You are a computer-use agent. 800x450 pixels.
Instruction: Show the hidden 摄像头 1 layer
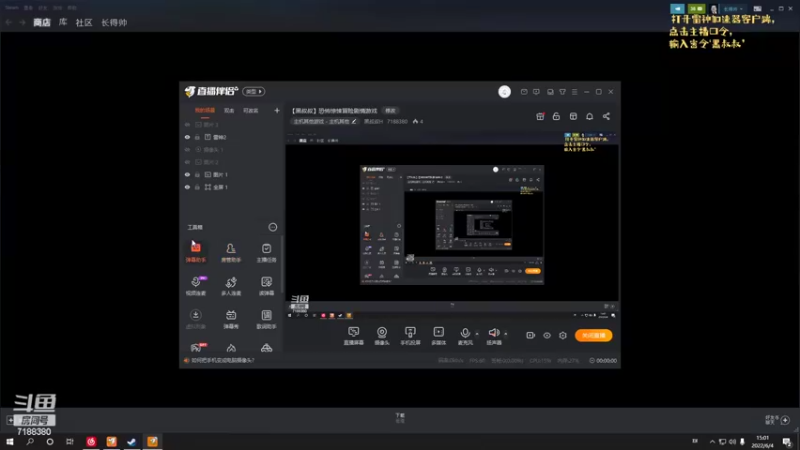click(187, 149)
